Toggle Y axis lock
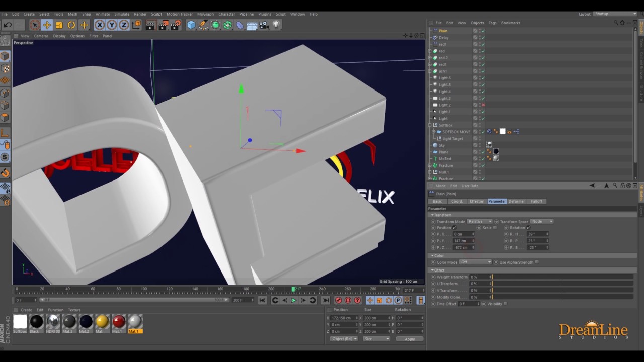The height and width of the screenshot is (362, 644). pos(112,25)
